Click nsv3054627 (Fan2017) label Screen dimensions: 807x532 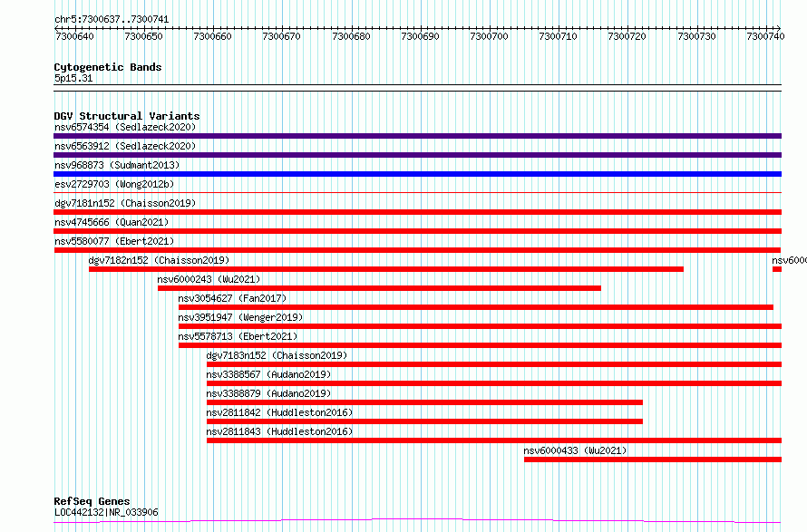click(232, 298)
